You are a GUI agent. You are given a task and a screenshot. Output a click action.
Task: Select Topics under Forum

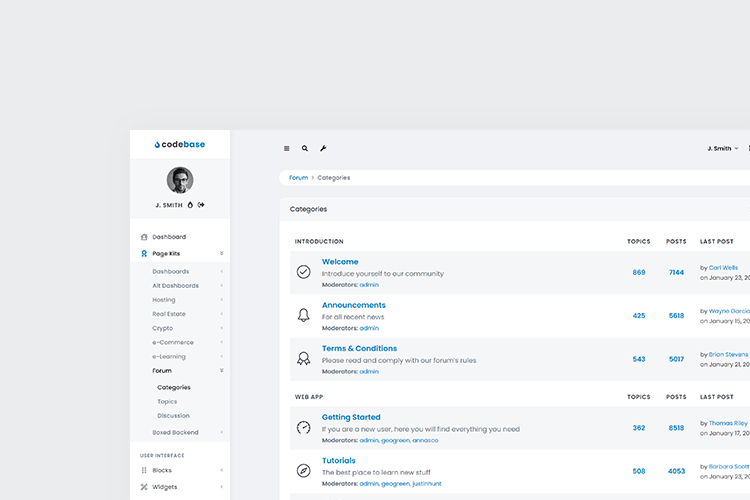click(x=167, y=401)
